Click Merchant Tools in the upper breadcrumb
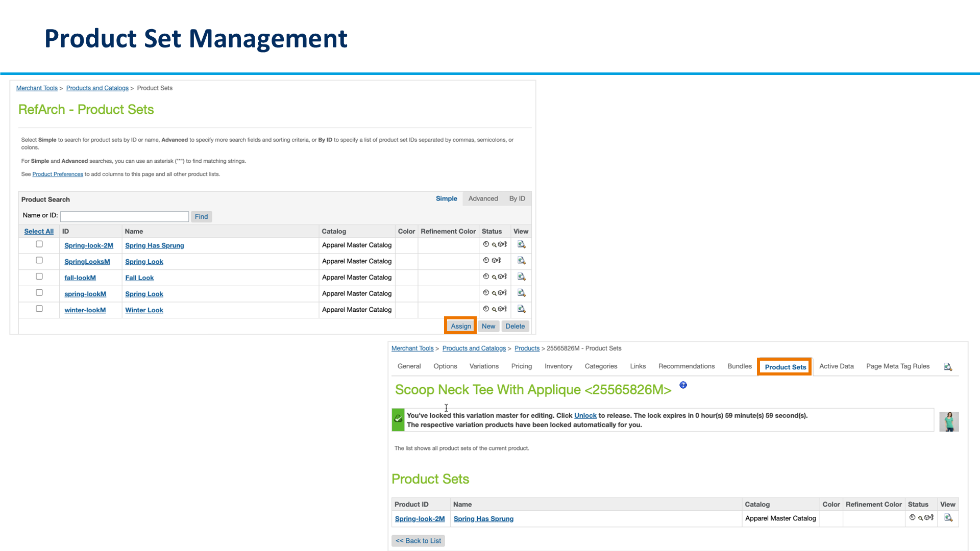The image size is (980, 551). [x=37, y=88]
